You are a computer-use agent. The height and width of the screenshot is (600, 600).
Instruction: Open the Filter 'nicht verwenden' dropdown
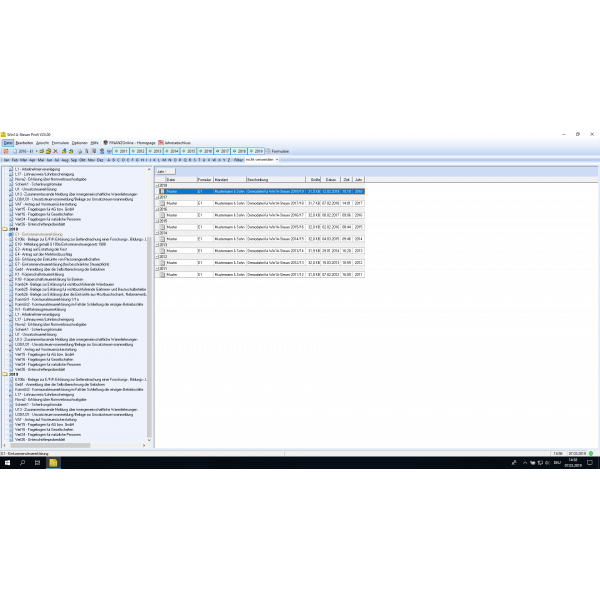pos(262,160)
